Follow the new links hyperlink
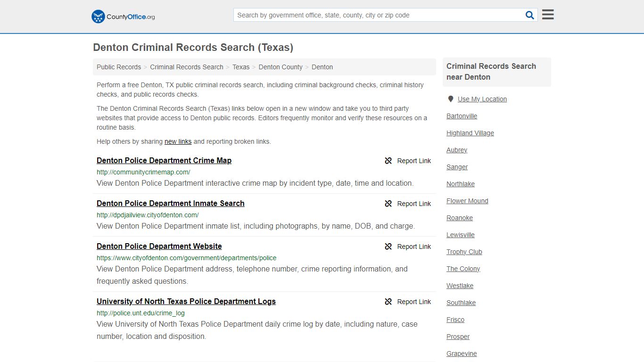Viewport: 644px width, 362px height. 178,141
